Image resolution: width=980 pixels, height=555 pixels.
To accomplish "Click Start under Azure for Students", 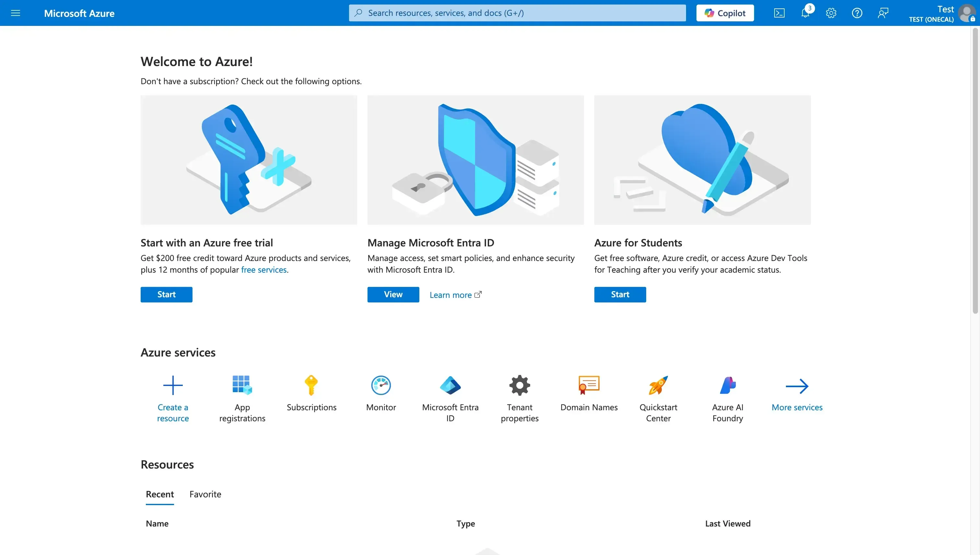I will [620, 294].
